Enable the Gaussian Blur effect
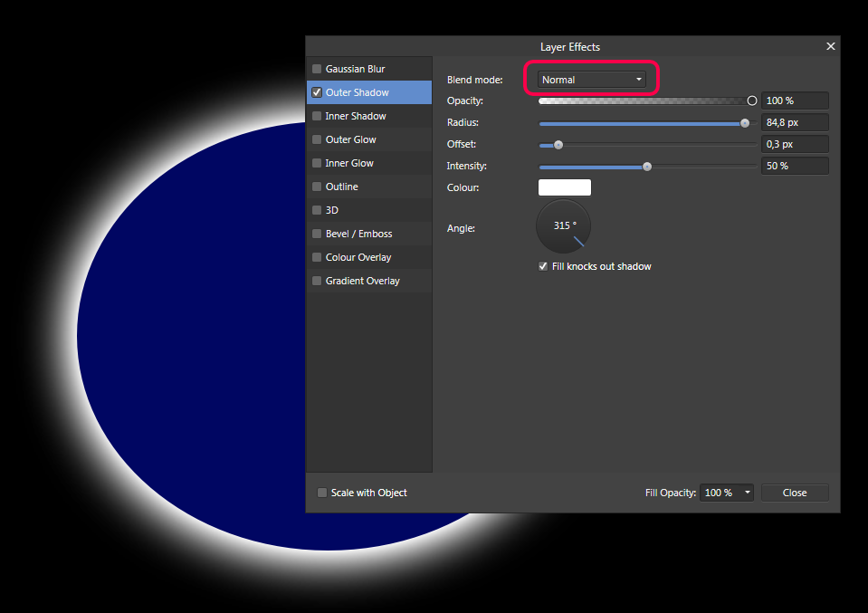Image resolution: width=868 pixels, height=613 pixels. point(317,68)
